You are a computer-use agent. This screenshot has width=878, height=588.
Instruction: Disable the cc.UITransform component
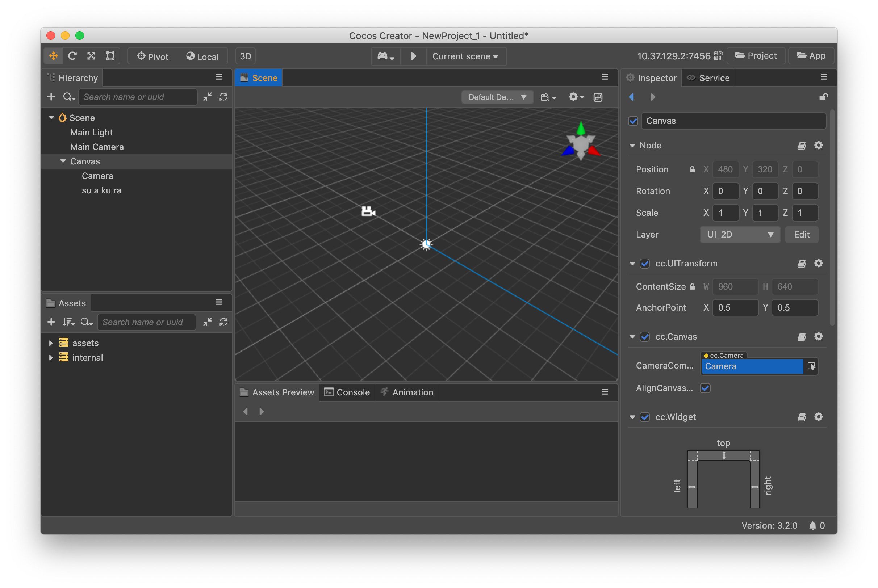click(645, 264)
